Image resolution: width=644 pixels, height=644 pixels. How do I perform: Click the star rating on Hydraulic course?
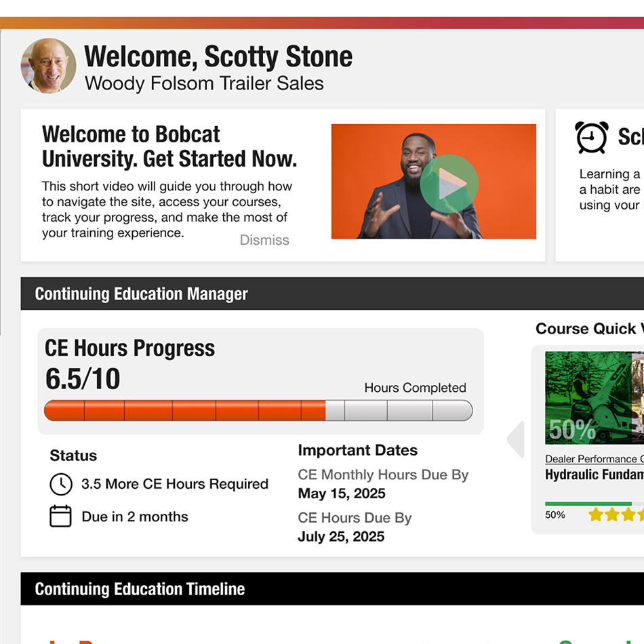point(614,515)
